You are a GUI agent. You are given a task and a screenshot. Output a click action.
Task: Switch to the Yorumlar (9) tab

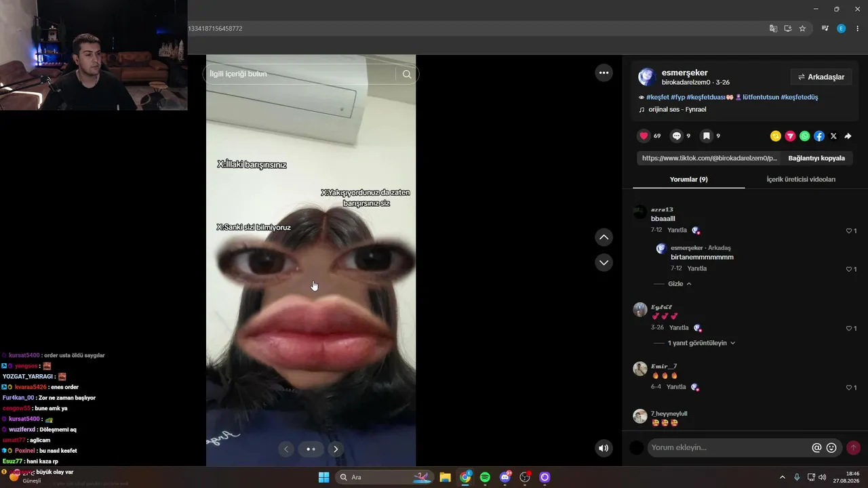[x=688, y=179]
